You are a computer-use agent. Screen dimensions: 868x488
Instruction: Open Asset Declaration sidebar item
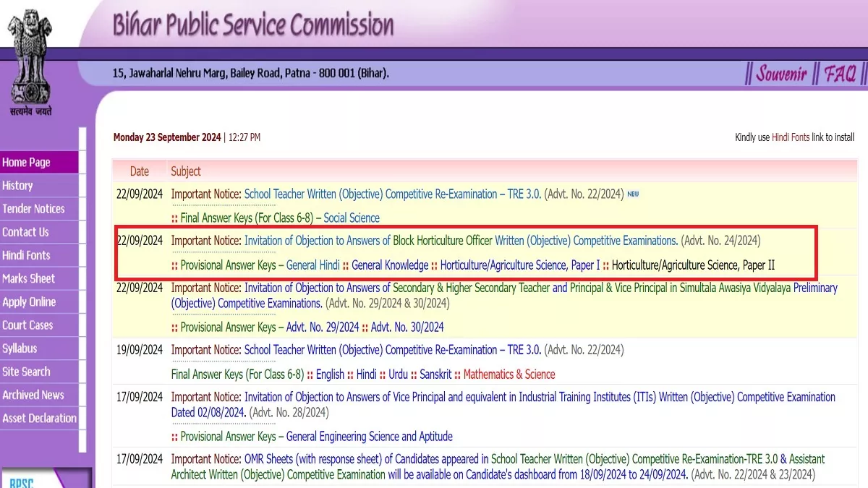tap(39, 418)
